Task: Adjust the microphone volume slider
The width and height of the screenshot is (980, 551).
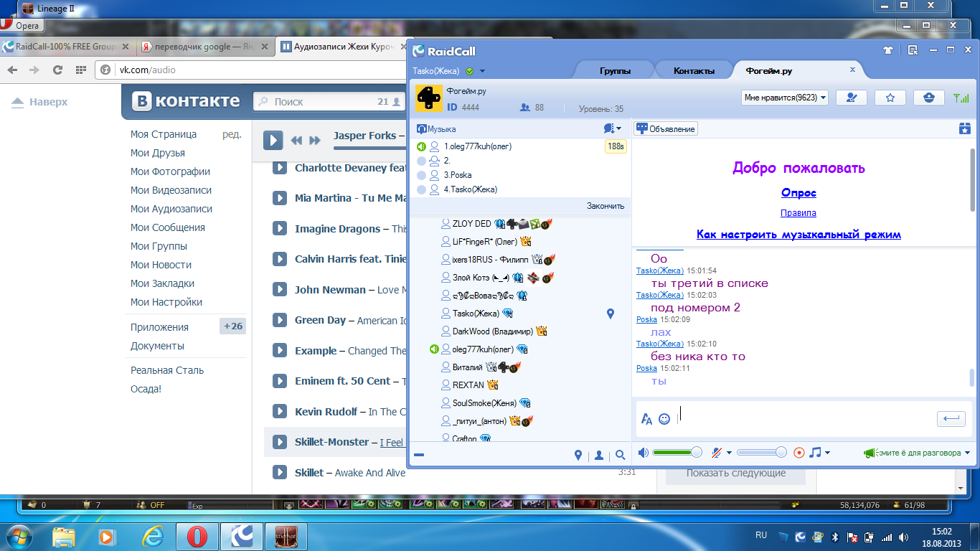Action: tap(761, 453)
